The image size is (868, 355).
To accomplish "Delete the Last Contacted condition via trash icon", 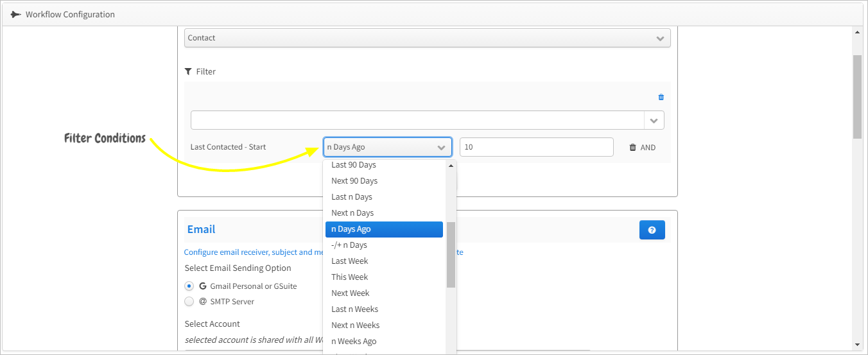I will click(632, 148).
